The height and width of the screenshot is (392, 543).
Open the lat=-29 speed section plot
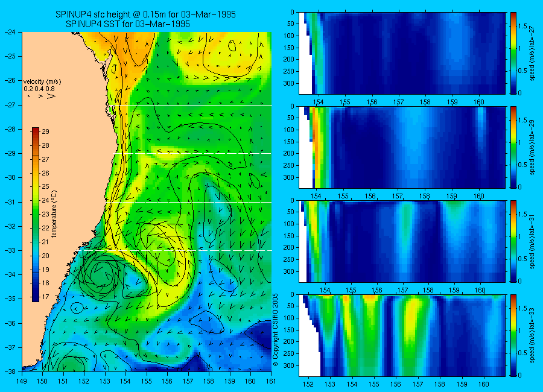coord(402,147)
